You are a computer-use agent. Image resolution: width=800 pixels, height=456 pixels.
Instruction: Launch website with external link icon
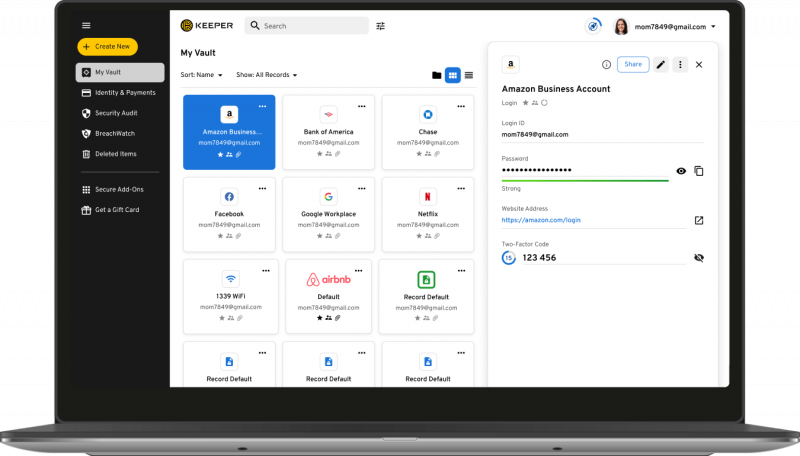699,220
